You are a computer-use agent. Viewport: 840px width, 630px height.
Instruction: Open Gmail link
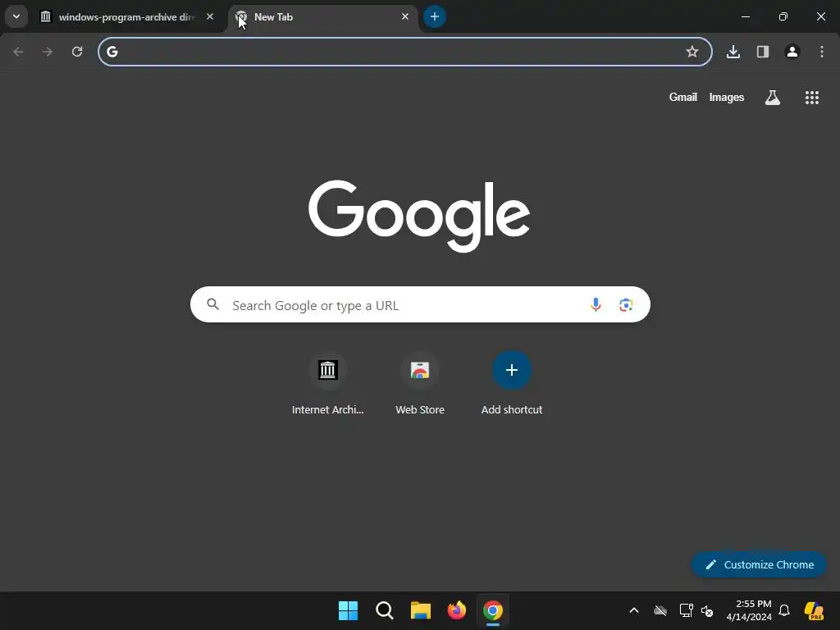tap(683, 98)
